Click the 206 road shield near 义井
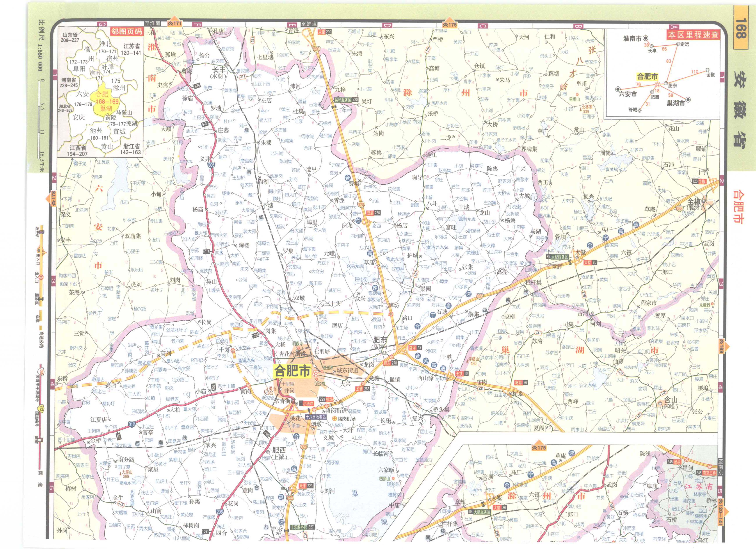Viewport: 756px width, 549px height. (211, 165)
